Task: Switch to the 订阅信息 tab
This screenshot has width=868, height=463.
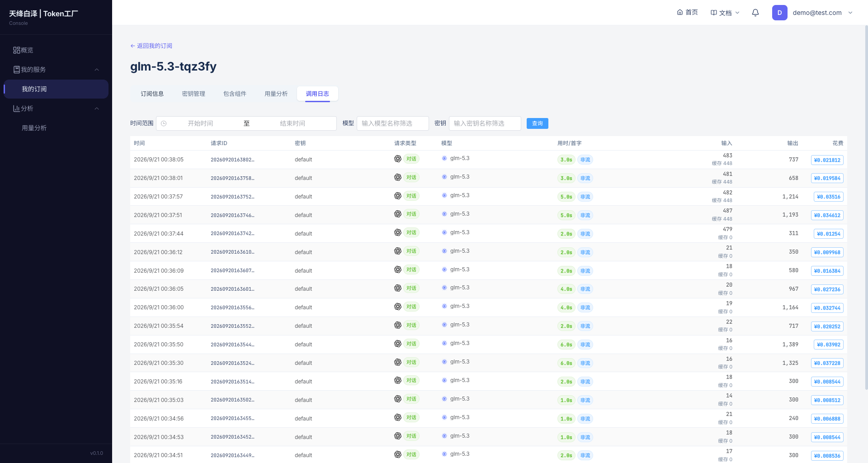Action: 152,94
